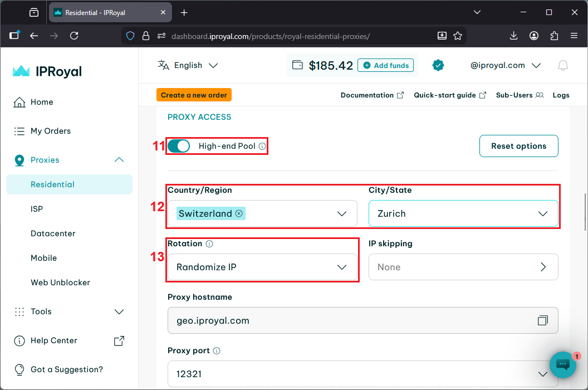This screenshot has width=588, height=390.
Task: Open the @iproyal.com account dropdown
Action: click(x=505, y=65)
